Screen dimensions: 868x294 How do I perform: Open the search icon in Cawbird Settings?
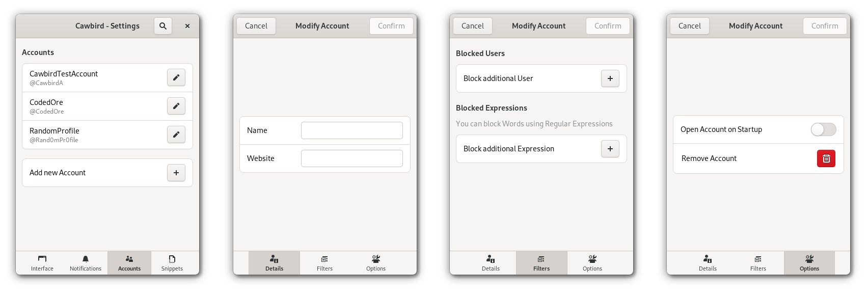click(x=163, y=25)
